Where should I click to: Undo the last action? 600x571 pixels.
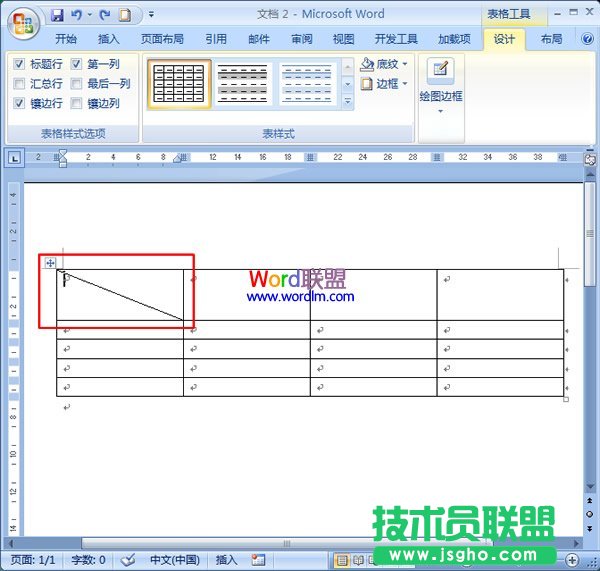point(76,15)
